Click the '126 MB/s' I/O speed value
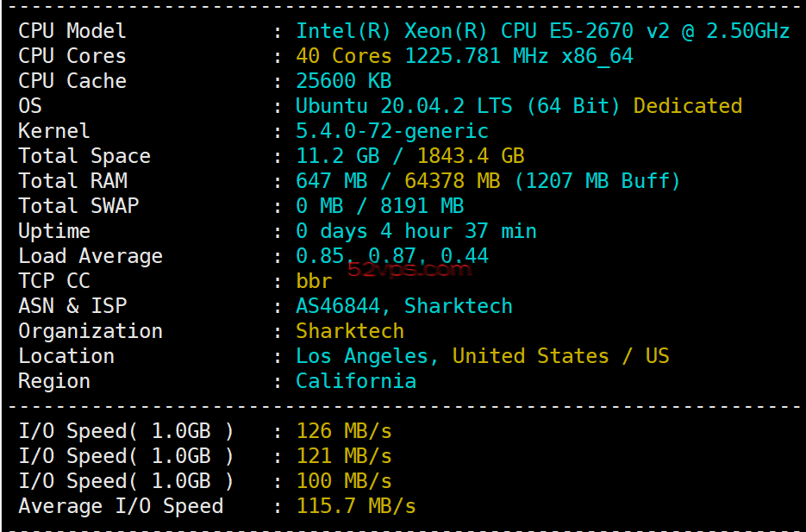 coord(344,431)
